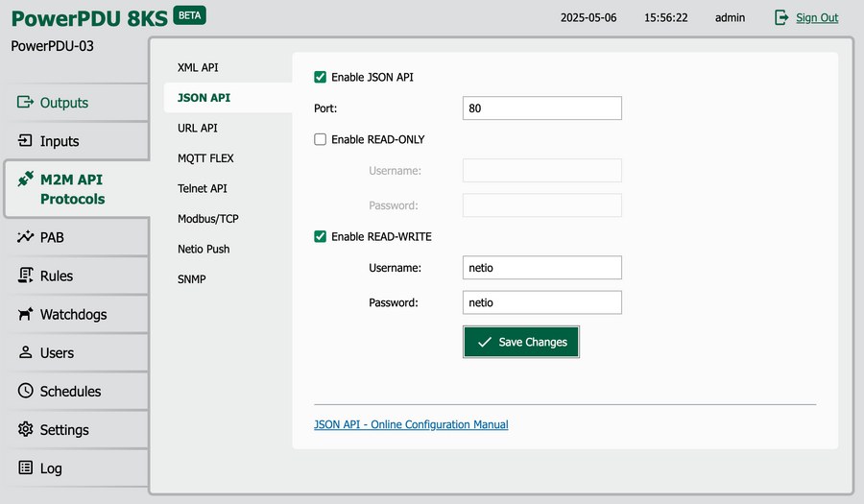Click the PowerPDU 8KS logo title
This screenshot has width=864, height=504.
(89, 18)
